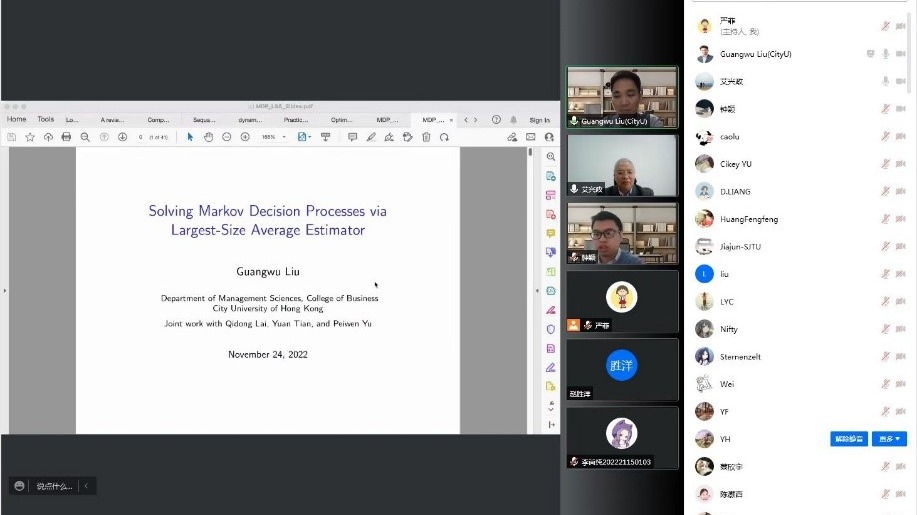Screen dimensions: 917x515
Task: Click the zoom-out magnifier icon
Action: click(85, 137)
